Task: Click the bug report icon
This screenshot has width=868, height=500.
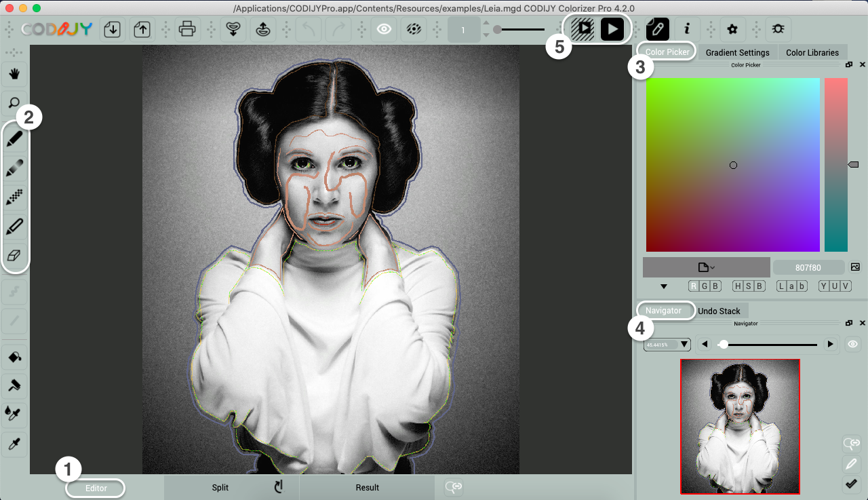Action: coord(777,29)
